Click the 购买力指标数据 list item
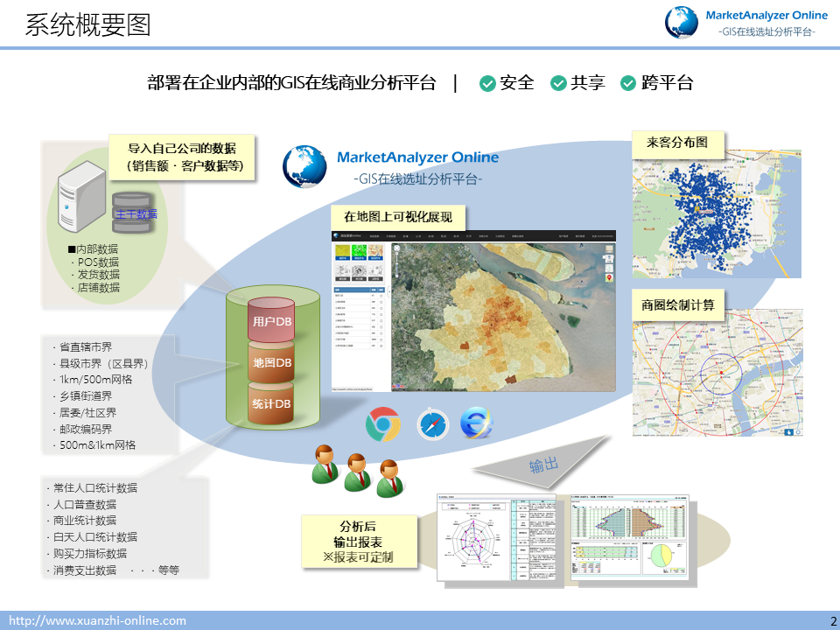 [87, 553]
